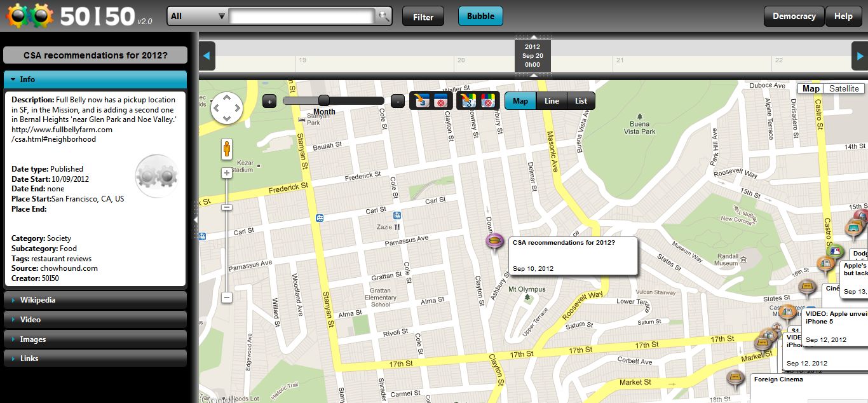This screenshot has width=868, height=403.
Task: Click the calendar with arrow icon
Action: coord(421,100)
